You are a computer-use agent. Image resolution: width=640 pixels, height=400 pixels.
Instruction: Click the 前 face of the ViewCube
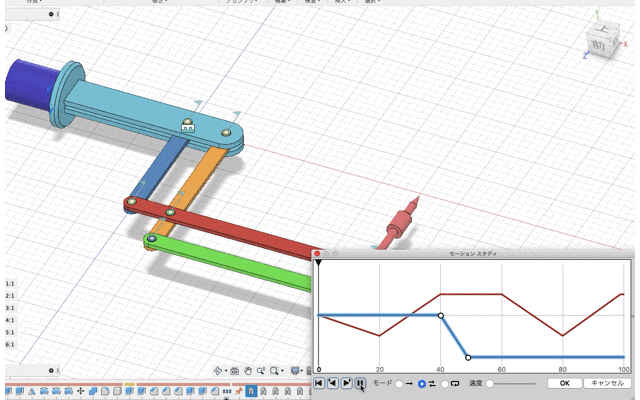(598, 45)
